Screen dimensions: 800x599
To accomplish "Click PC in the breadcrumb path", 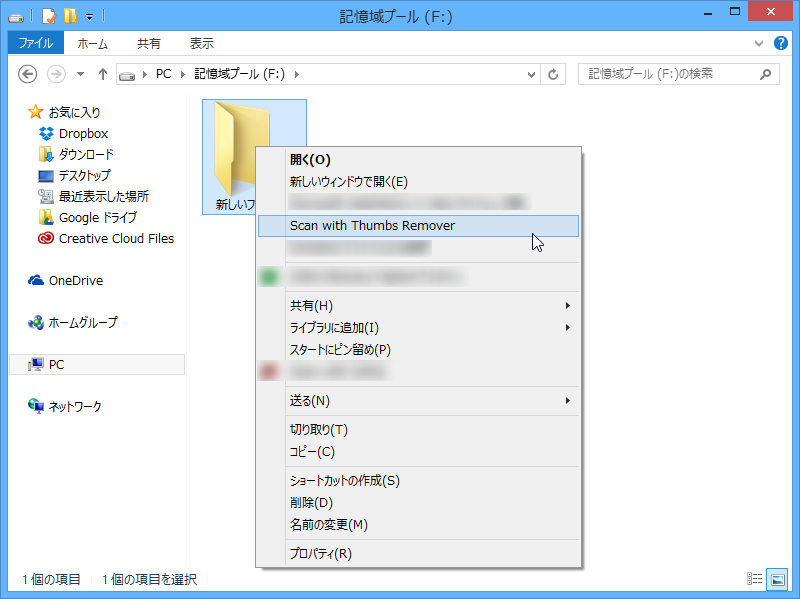I will pos(164,73).
